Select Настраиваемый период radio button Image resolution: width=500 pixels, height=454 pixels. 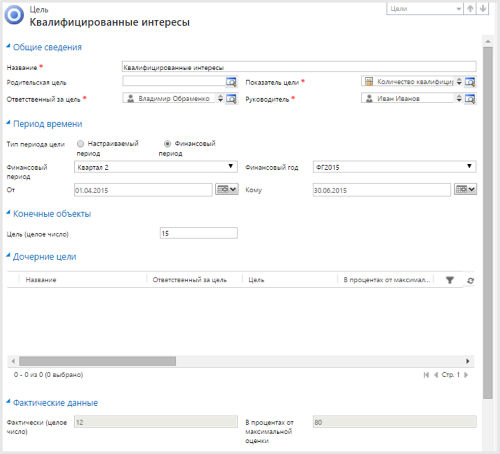tap(80, 144)
